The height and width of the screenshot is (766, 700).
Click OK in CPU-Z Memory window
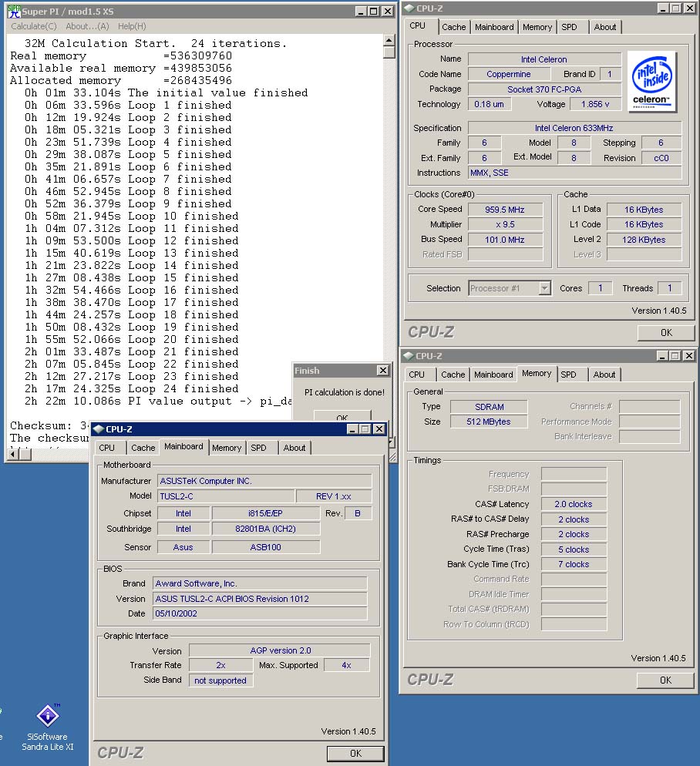click(665, 680)
